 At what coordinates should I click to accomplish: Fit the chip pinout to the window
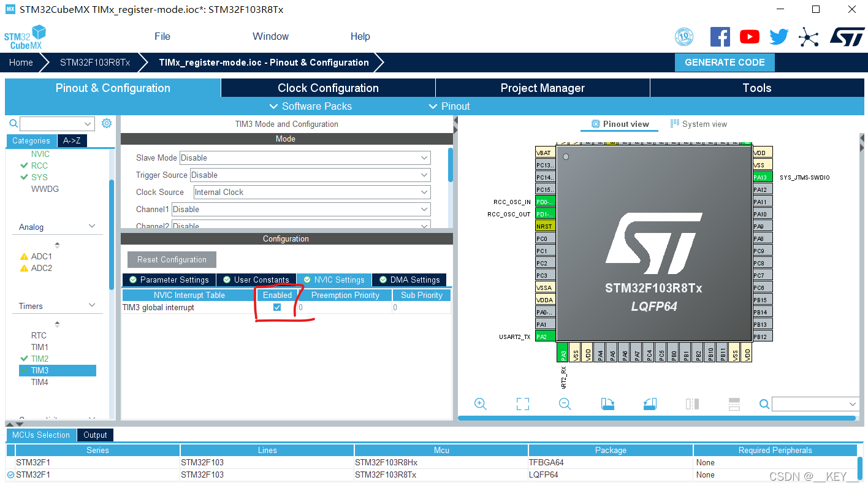(522, 404)
